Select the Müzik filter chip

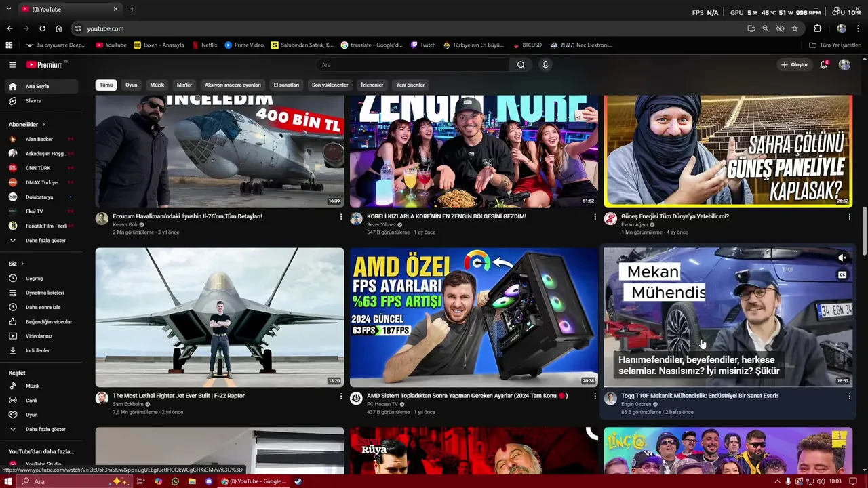pyautogui.click(x=157, y=85)
